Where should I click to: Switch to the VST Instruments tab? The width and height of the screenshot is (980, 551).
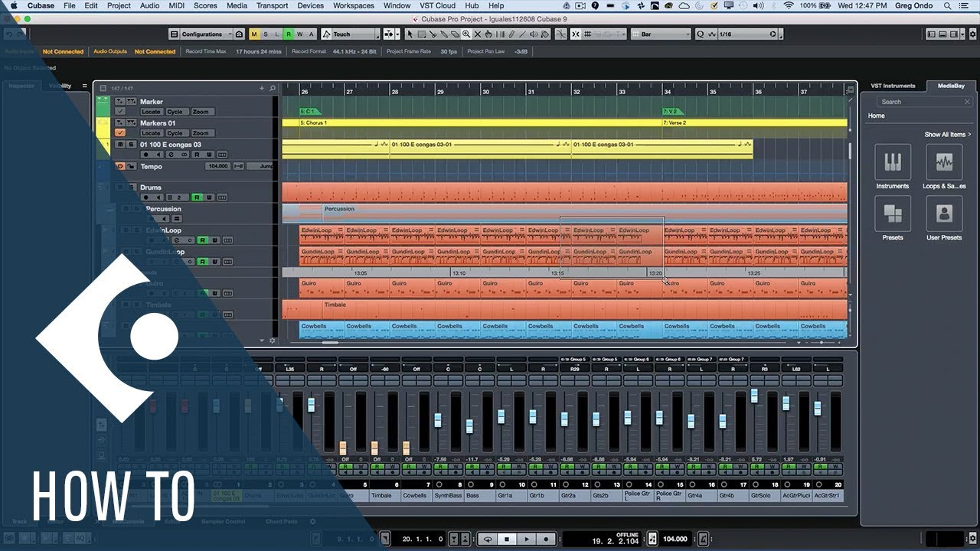893,86
